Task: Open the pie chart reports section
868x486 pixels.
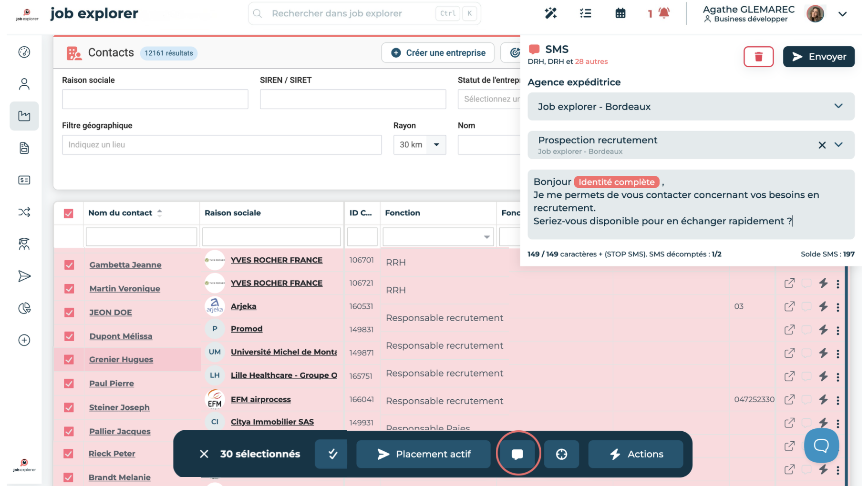Action: 24,308
